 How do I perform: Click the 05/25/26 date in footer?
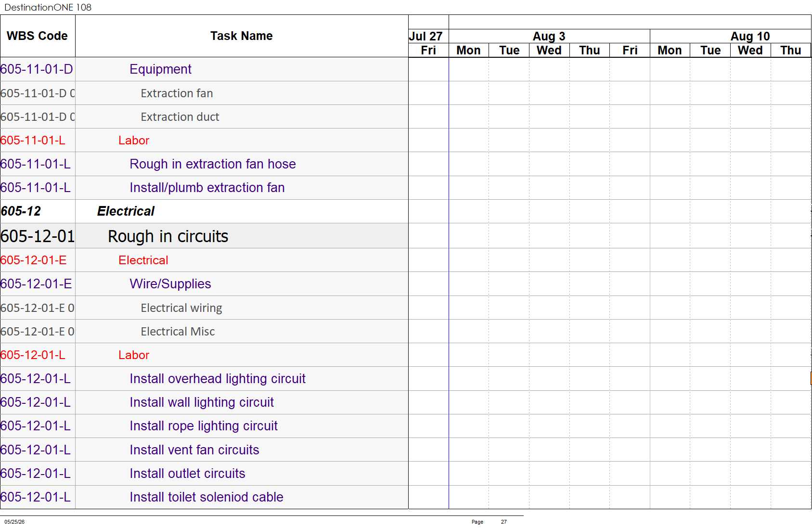click(x=14, y=522)
